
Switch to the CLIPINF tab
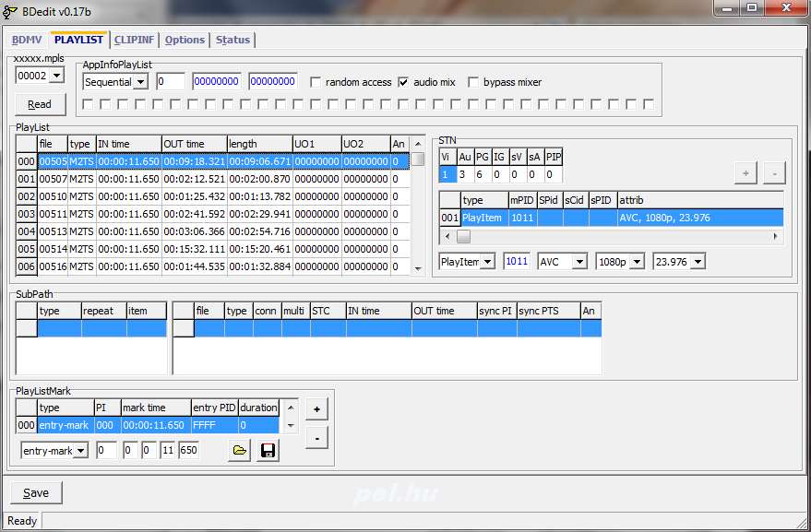[135, 40]
